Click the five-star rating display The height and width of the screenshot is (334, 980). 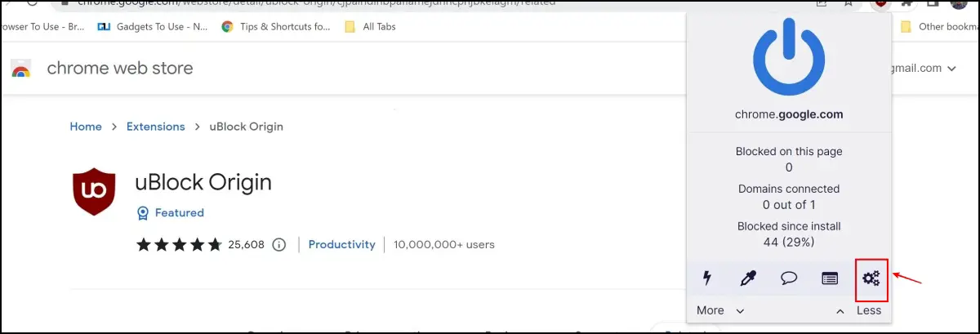pyautogui.click(x=179, y=244)
